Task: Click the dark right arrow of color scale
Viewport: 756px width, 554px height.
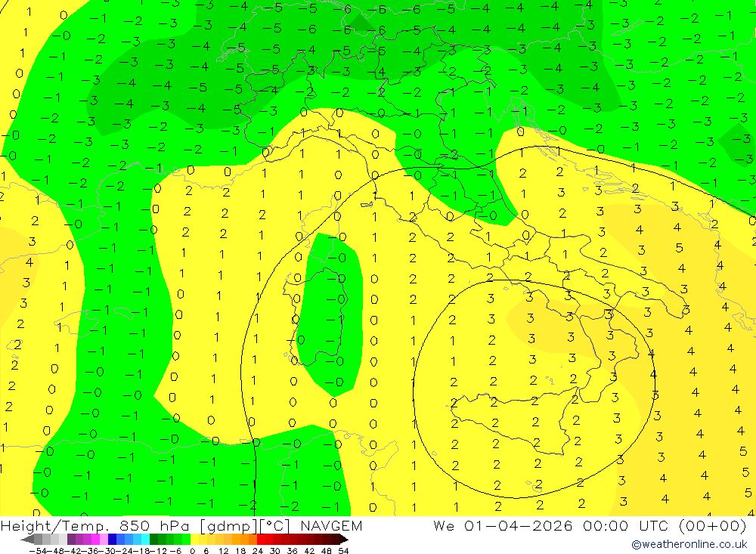Action: coord(344,540)
